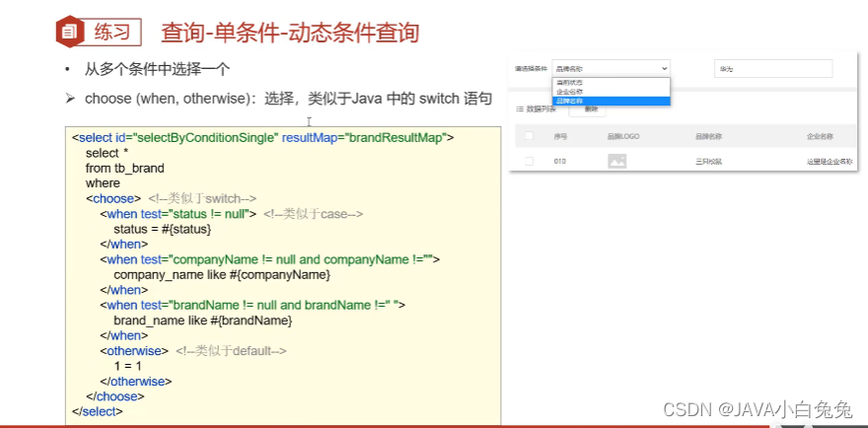
Task: Click the code line 1 = 1
Action: point(128,366)
